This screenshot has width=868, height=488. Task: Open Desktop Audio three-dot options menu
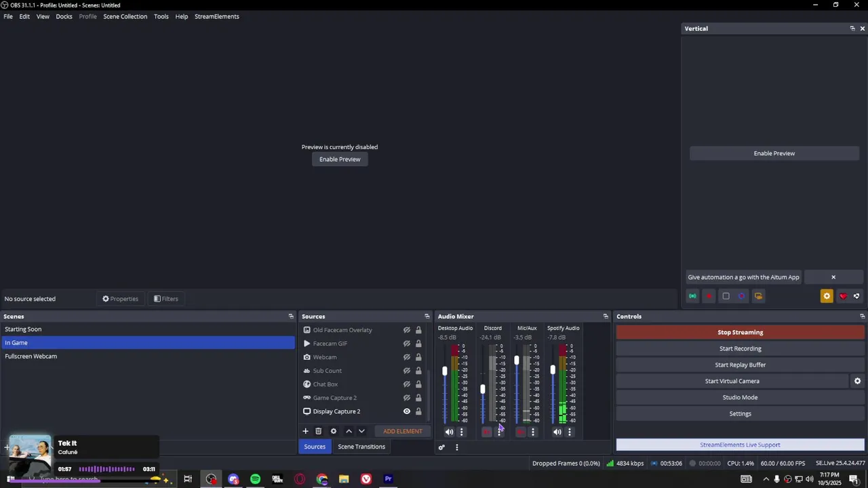(462, 432)
